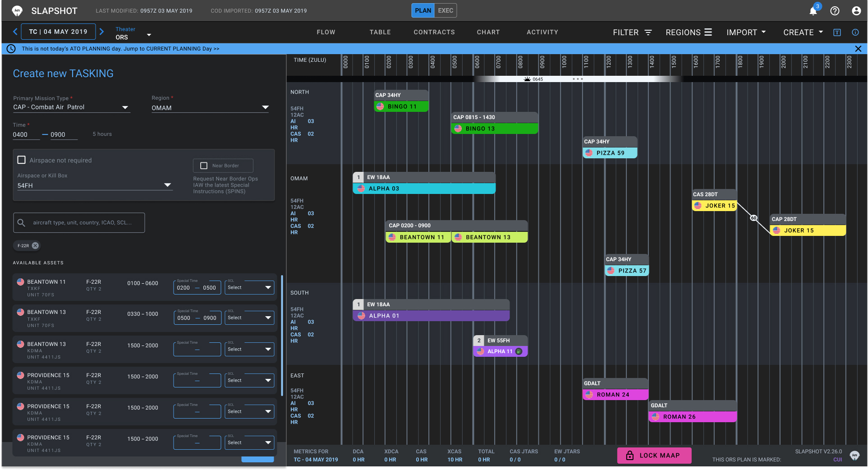Click the helmet icon in the footer
Viewport: 868px width, 470px height.
(854, 456)
